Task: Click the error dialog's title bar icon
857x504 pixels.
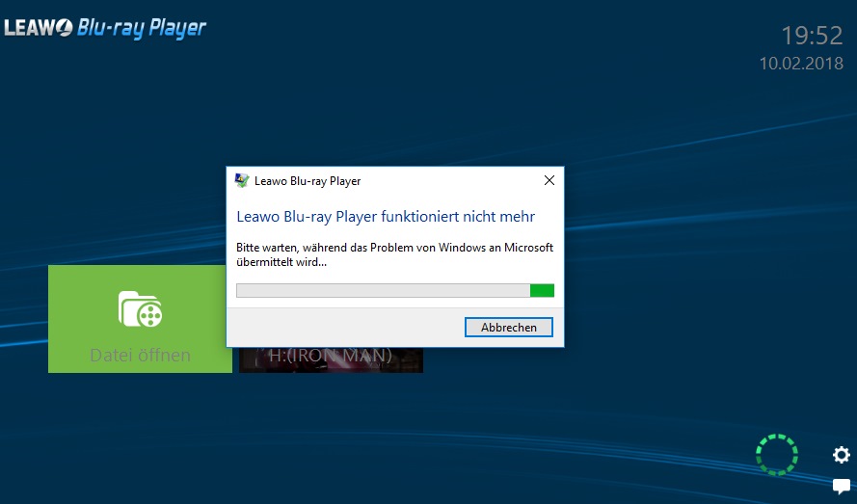Action: point(242,180)
